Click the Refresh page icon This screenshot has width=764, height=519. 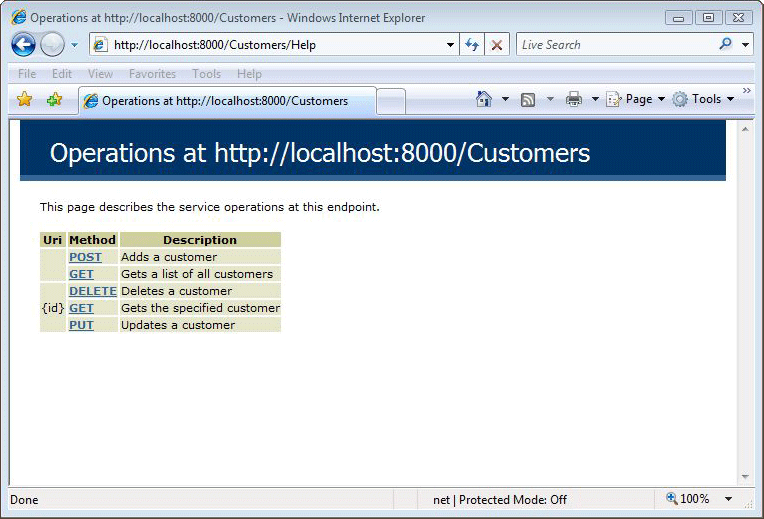tap(472, 45)
